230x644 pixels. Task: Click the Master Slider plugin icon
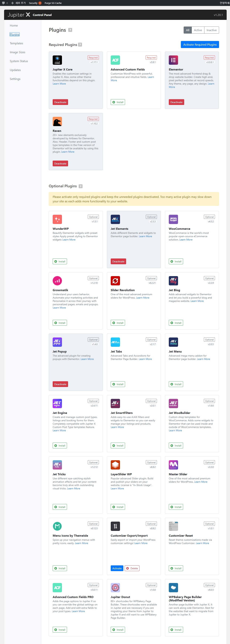[x=173, y=465]
